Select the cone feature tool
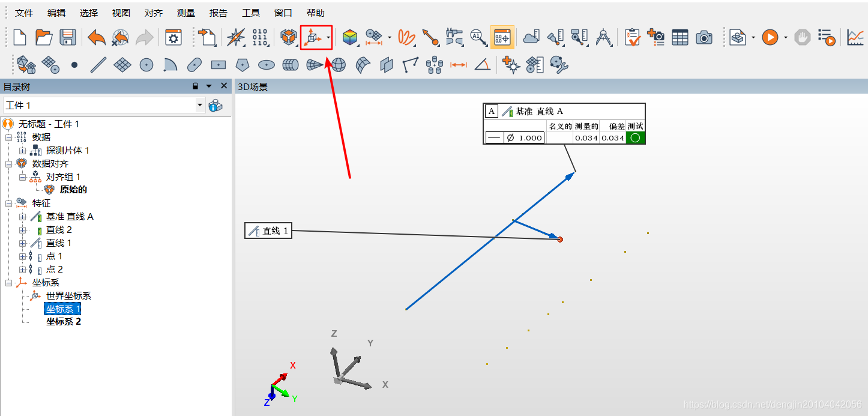Image resolution: width=868 pixels, height=416 pixels. click(315, 64)
